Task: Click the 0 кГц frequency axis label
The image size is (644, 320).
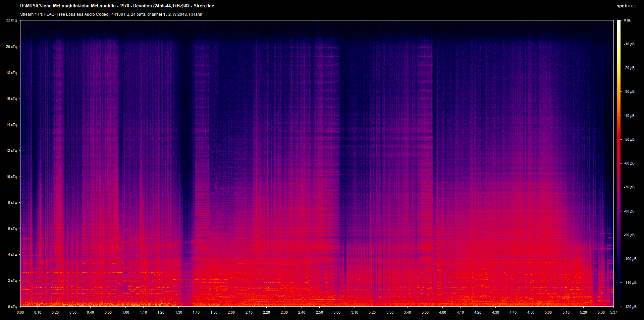Action: 12,307
